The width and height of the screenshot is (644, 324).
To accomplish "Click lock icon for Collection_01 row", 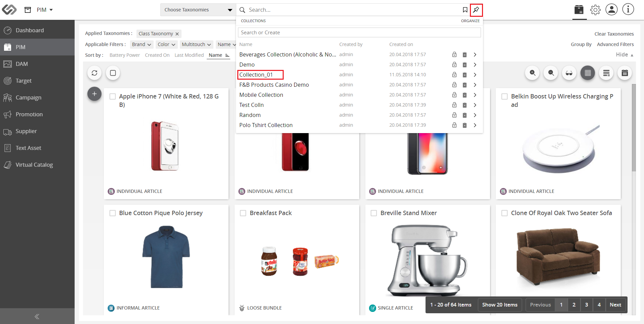I will click(454, 75).
